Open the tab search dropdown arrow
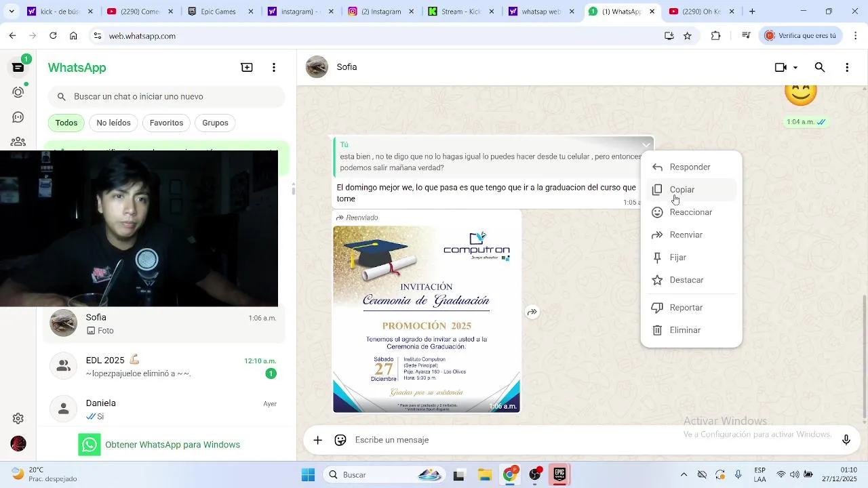 pyautogui.click(x=11, y=12)
